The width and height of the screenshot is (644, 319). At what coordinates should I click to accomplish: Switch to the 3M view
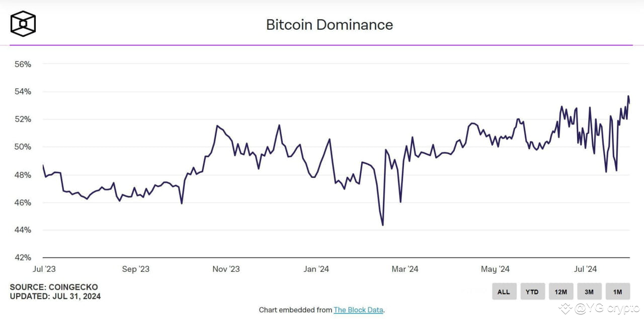pyautogui.click(x=589, y=291)
